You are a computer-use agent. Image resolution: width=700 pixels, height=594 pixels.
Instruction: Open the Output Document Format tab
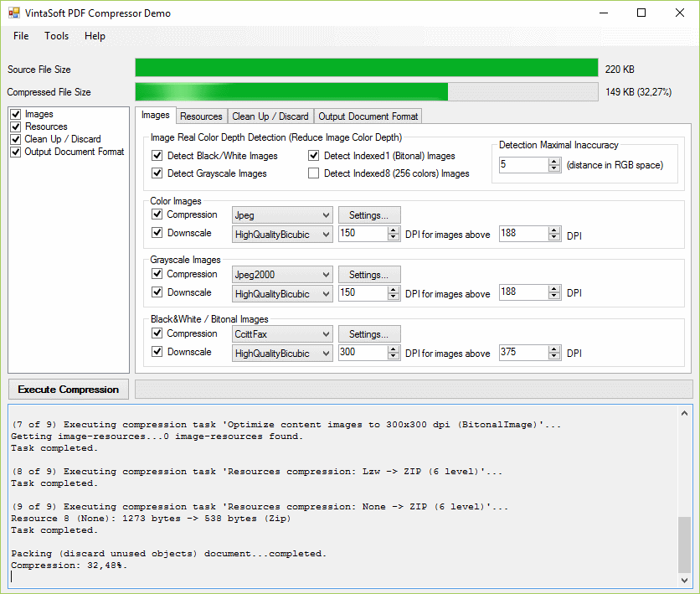[368, 116]
